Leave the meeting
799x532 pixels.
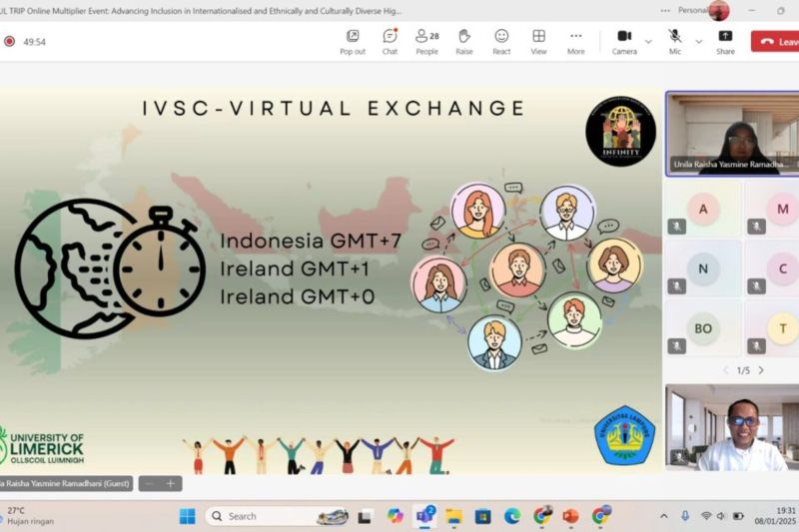776,41
